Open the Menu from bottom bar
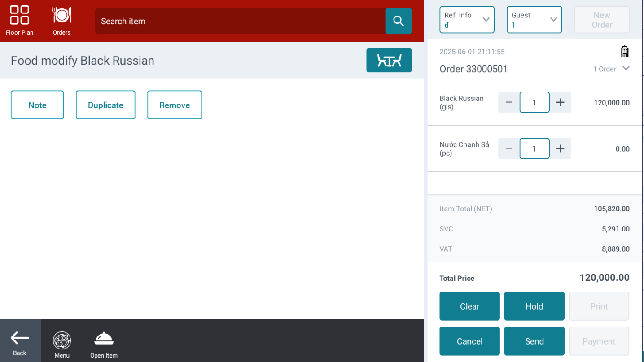644x362 pixels. (x=62, y=345)
